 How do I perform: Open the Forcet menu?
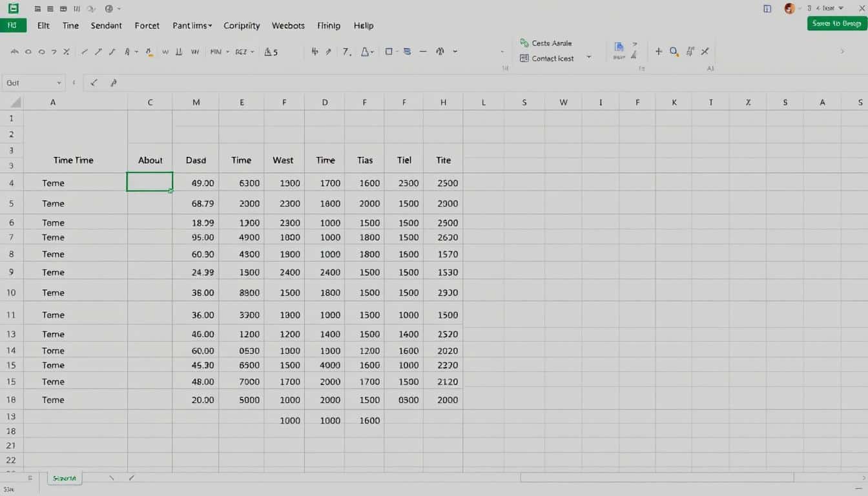(x=147, y=26)
